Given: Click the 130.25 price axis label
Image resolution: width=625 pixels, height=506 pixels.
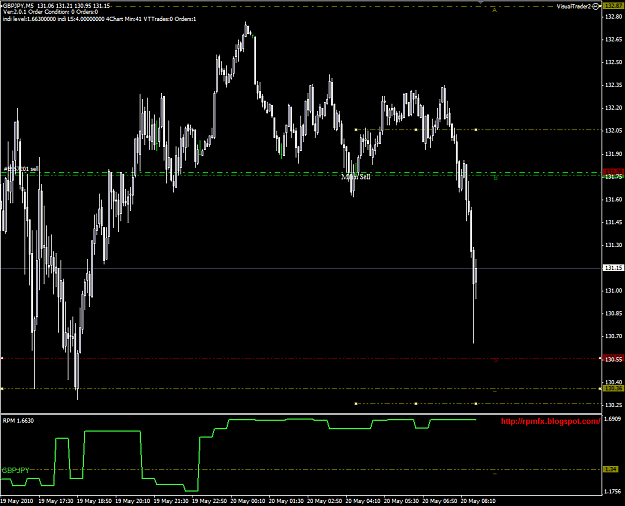Looking at the screenshot, I should click(613, 405).
